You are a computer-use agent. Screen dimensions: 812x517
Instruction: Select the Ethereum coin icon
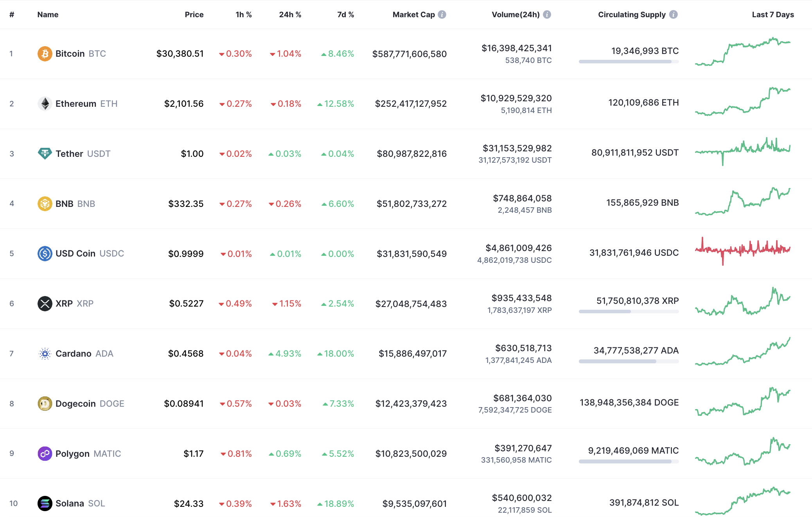[45, 104]
